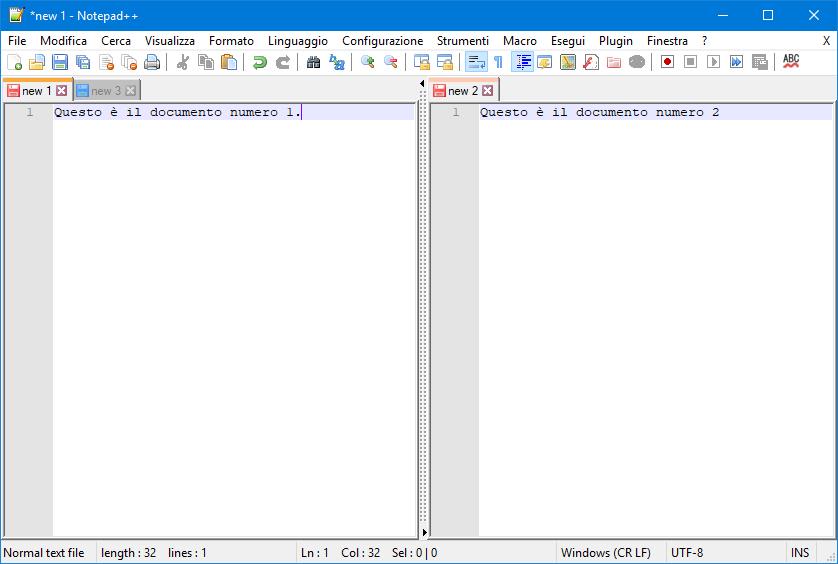Viewport: 838px width, 564px height.
Task: Run macro multiple times icon
Action: pyautogui.click(x=736, y=62)
